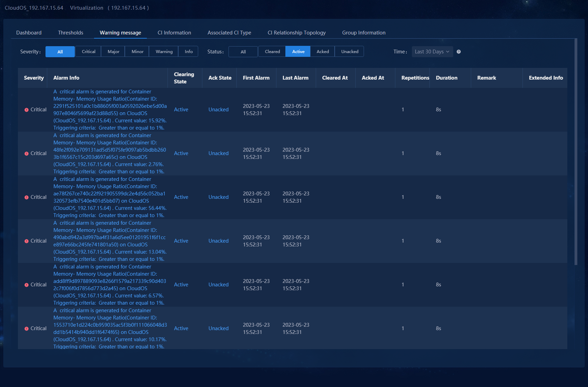Switch to Group Information tab
Viewport: 588px width, 387px height.
(x=364, y=33)
